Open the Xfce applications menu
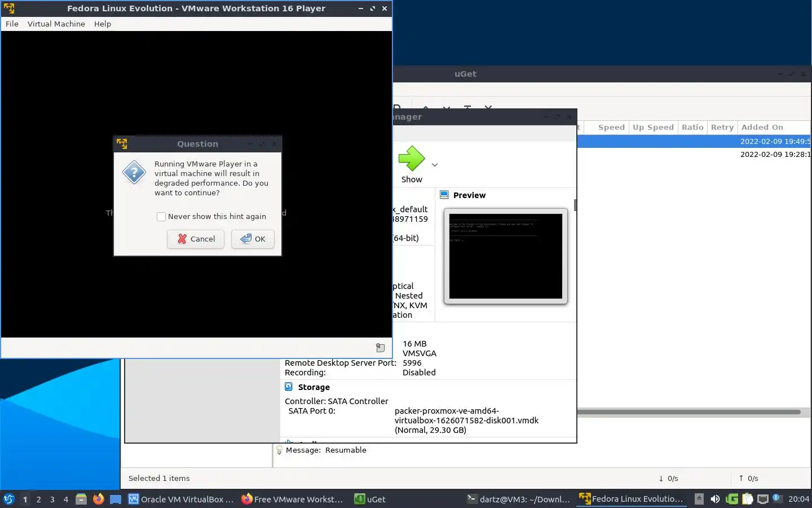Image resolution: width=812 pixels, height=508 pixels. point(9,499)
